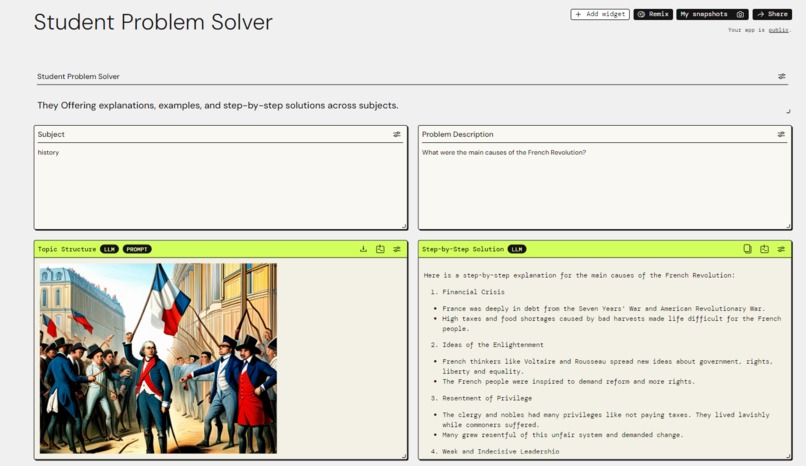This screenshot has width=806, height=466.
Task: Click the Problem Description widget title
Action: pos(457,134)
